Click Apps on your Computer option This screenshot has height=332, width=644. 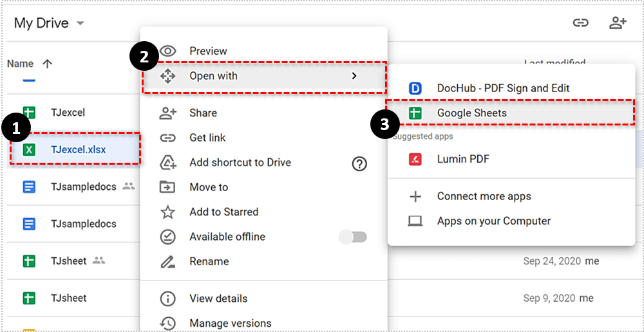(493, 221)
